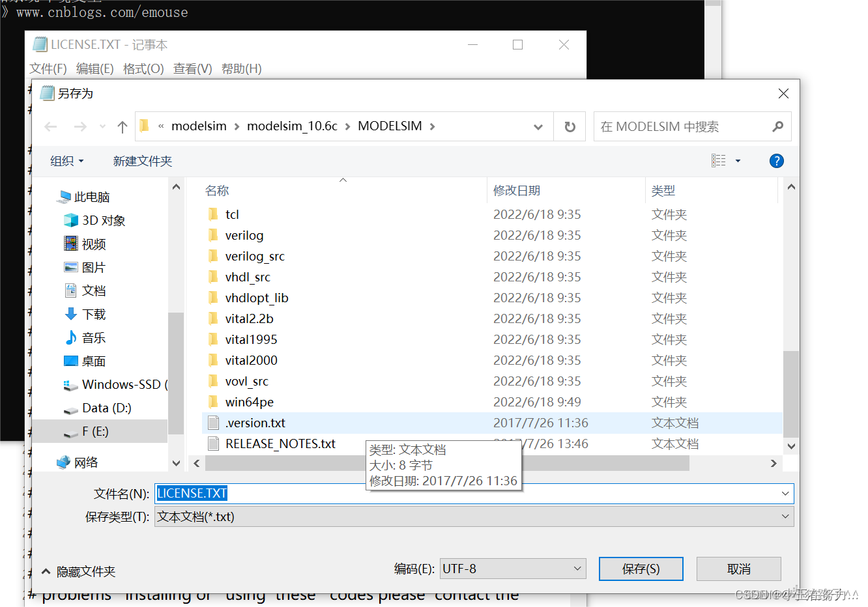Image resolution: width=868 pixels, height=607 pixels.
Task: Open the recent locations dropdown arrow
Action: point(102,127)
